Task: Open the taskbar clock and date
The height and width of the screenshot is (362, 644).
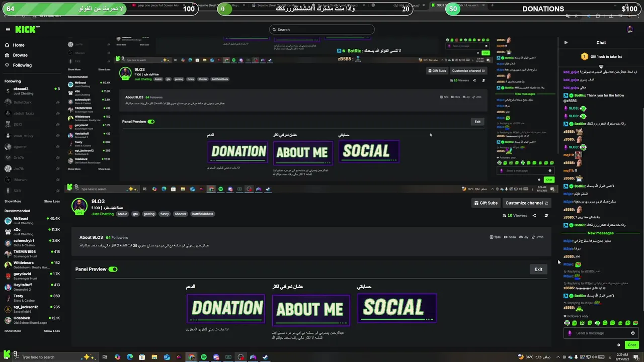Action: point(622,357)
